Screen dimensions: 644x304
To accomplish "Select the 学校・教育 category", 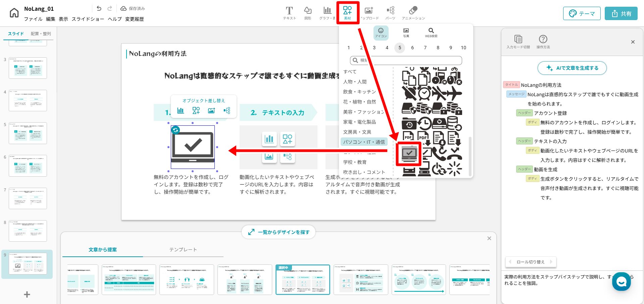I will pos(355,162).
